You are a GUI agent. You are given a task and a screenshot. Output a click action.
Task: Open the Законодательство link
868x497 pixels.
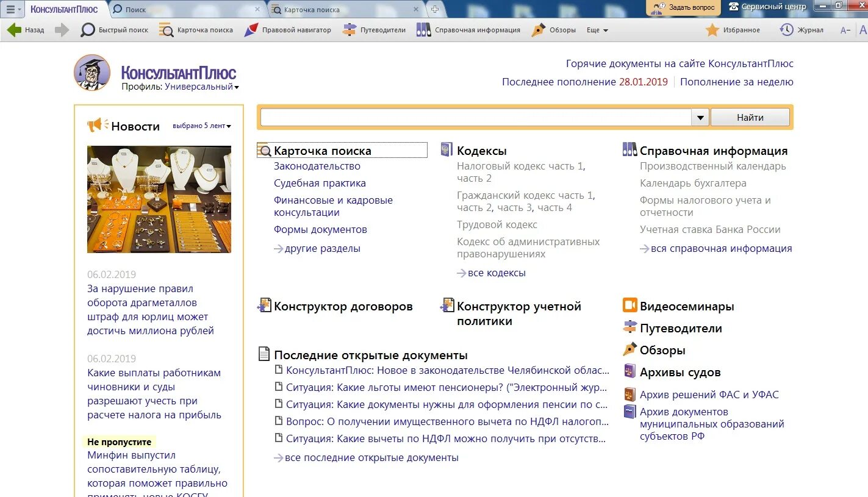(x=317, y=166)
